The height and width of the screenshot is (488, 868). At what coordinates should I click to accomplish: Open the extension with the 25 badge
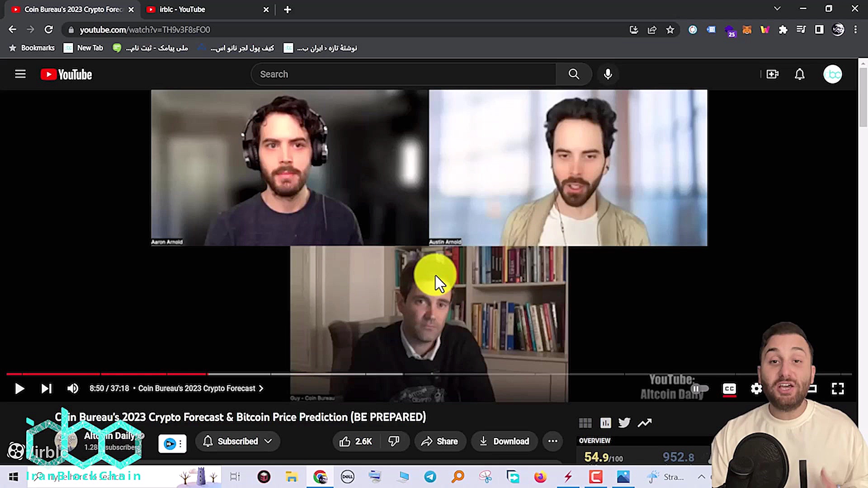pyautogui.click(x=730, y=31)
